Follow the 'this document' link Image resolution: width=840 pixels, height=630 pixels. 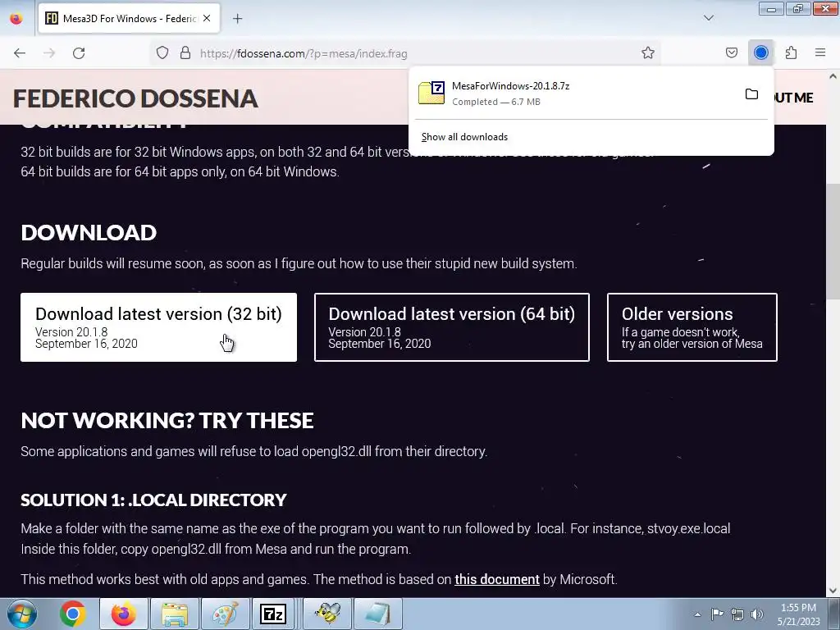[x=496, y=580]
